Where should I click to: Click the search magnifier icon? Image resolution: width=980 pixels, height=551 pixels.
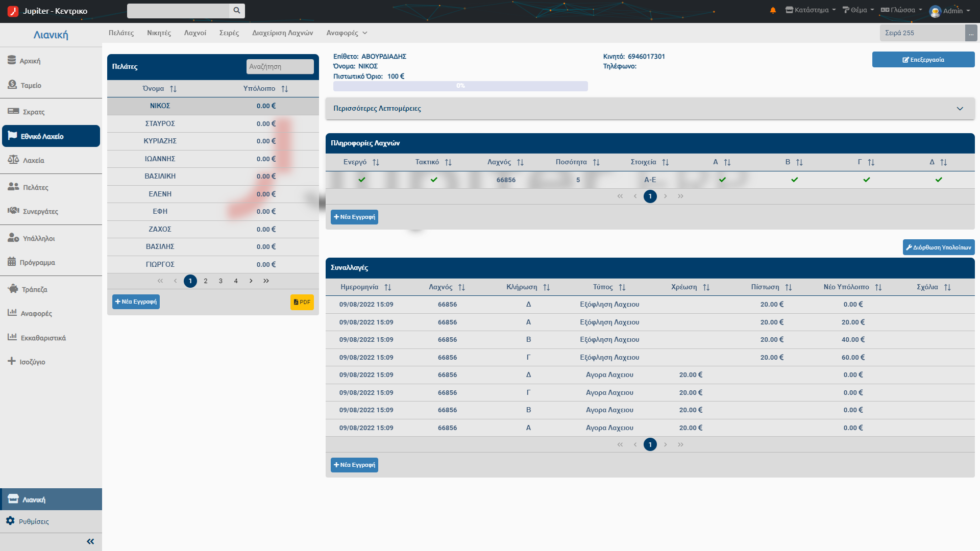coord(237,10)
